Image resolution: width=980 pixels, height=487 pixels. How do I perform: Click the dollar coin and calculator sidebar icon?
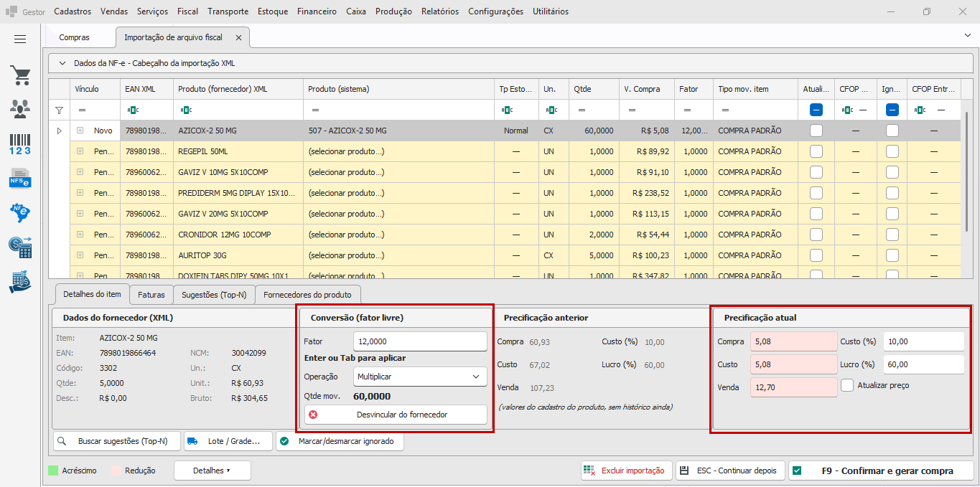[x=20, y=247]
